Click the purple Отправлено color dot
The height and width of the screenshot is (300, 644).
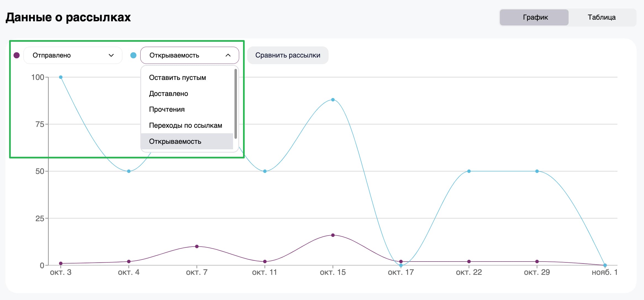pos(17,55)
